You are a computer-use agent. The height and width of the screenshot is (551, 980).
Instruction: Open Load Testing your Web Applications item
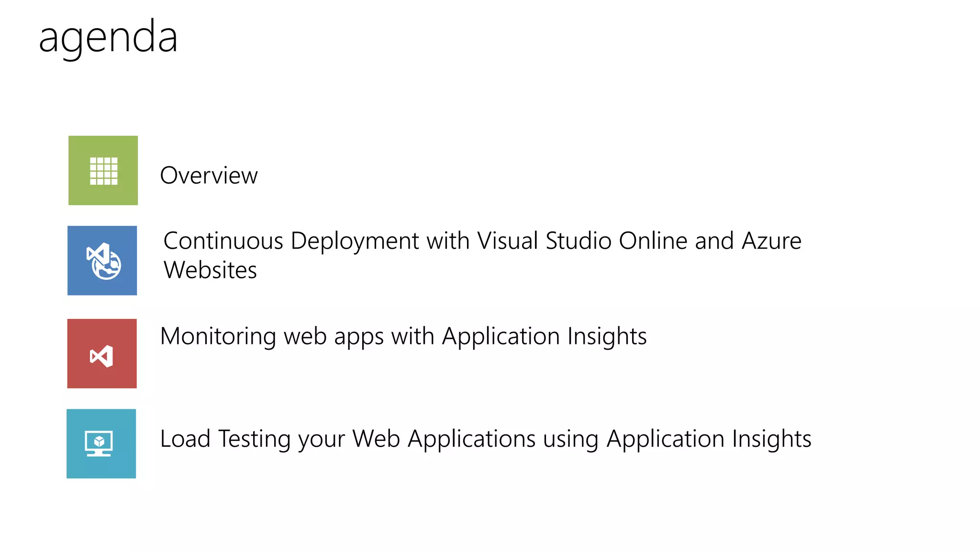(485, 439)
